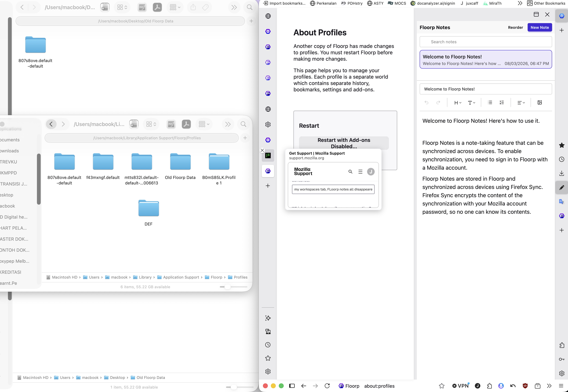Adjust icon size slider in Old Floorp Data window

(233, 387)
